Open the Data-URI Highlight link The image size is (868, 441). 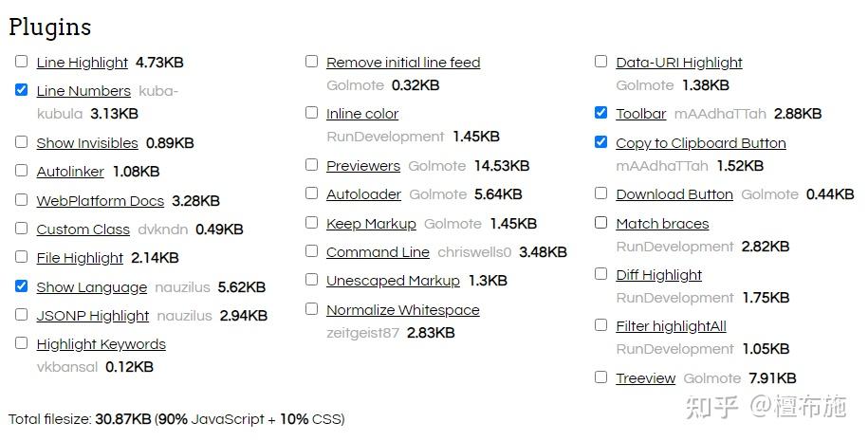(678, 63)
